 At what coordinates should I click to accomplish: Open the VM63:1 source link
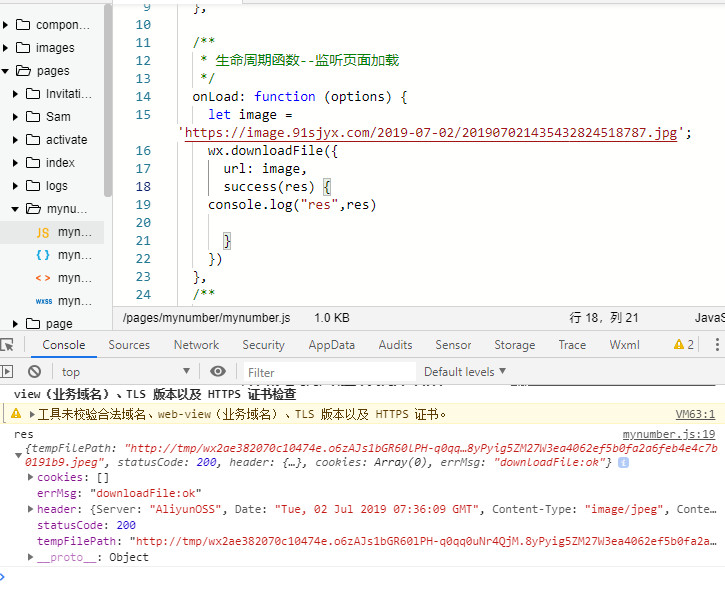(x=695, y=414)
